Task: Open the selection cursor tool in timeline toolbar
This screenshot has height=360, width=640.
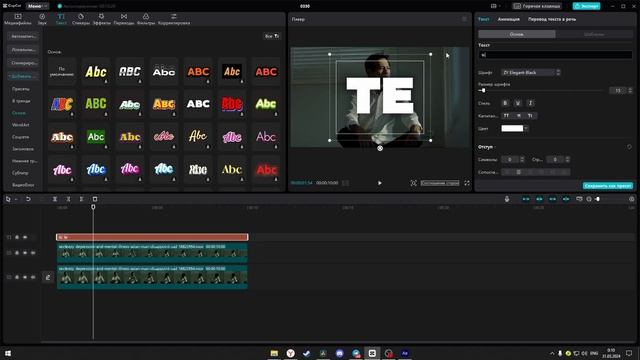Action: [x=8, y=199]
